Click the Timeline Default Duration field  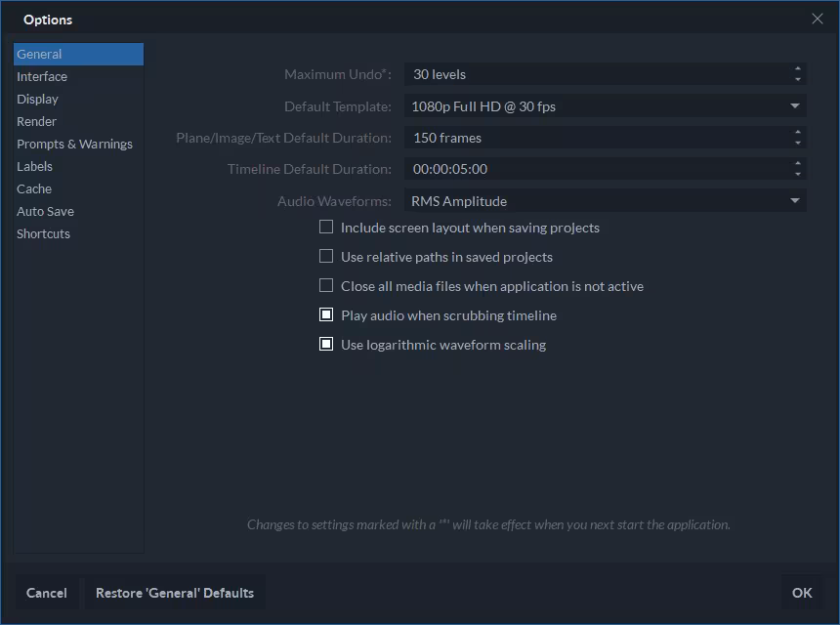596,169
